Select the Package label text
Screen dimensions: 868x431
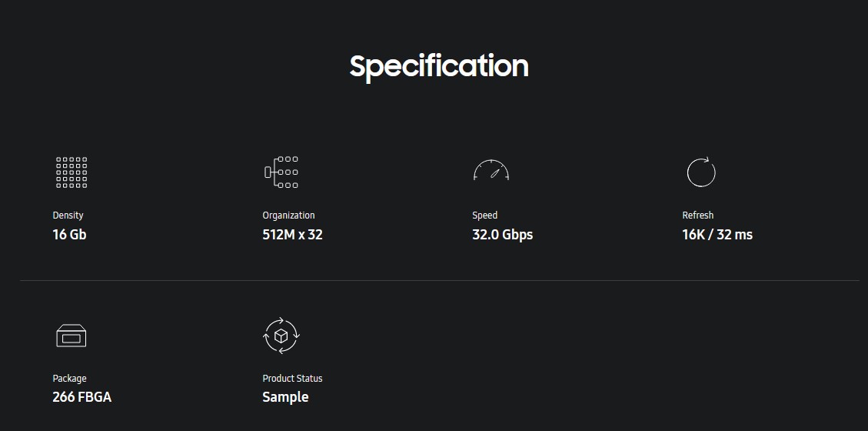[69, 379]
